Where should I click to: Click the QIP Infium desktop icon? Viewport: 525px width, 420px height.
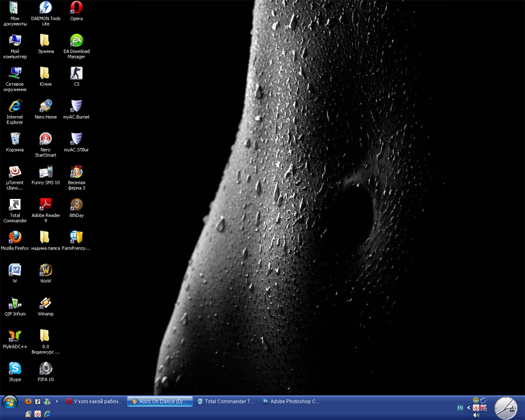coord(15,303)
